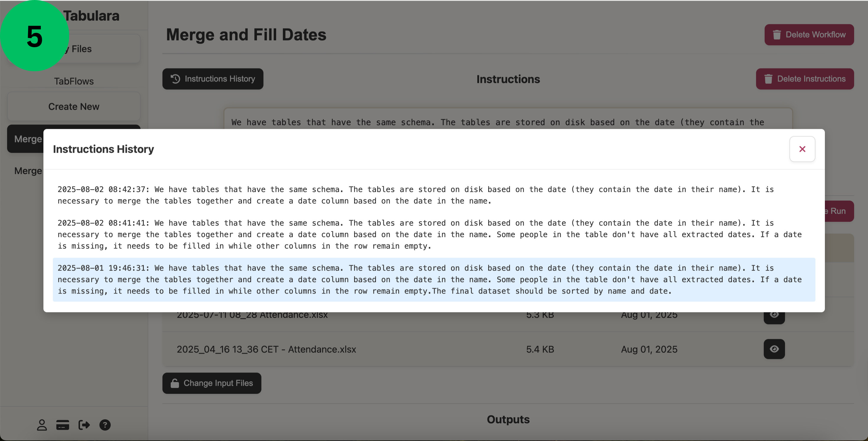Open the Create New TabFlow
868x441 pixels.
(x=74, y=106)
